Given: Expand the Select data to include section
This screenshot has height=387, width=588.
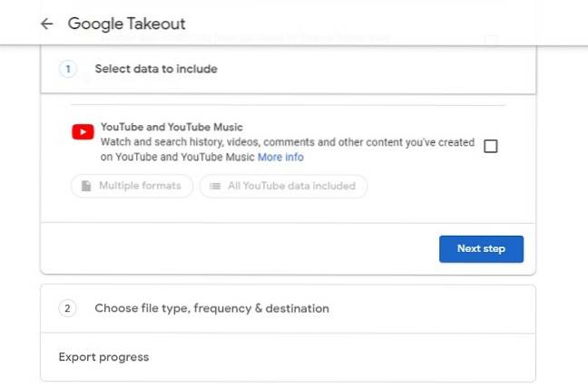Looking at the screenshot, I should (155, 69).
